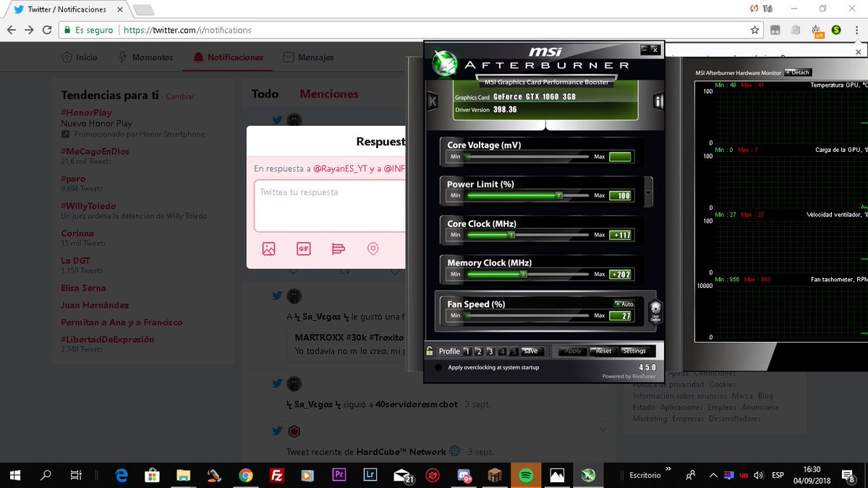Open Twitter Mensajes tab
Image resolution: width=868 pixels, height=488 pixels.
coord(309,57)
